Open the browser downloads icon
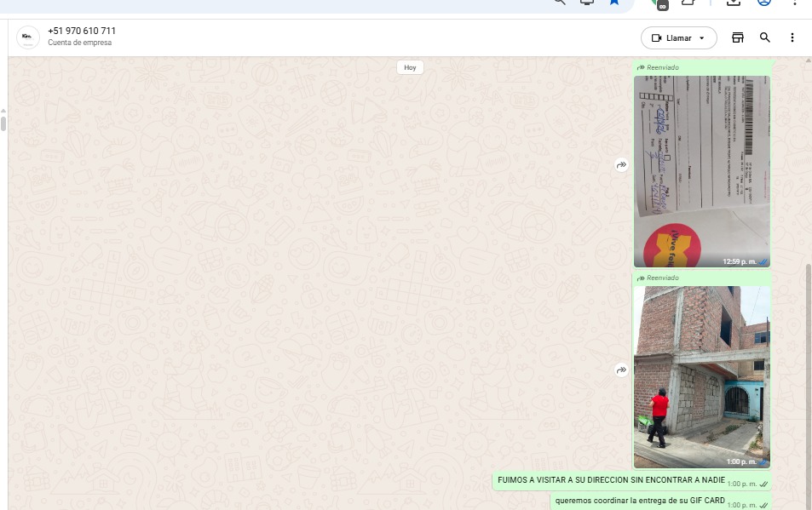812x510 pixels. click(x=733, y=3)
